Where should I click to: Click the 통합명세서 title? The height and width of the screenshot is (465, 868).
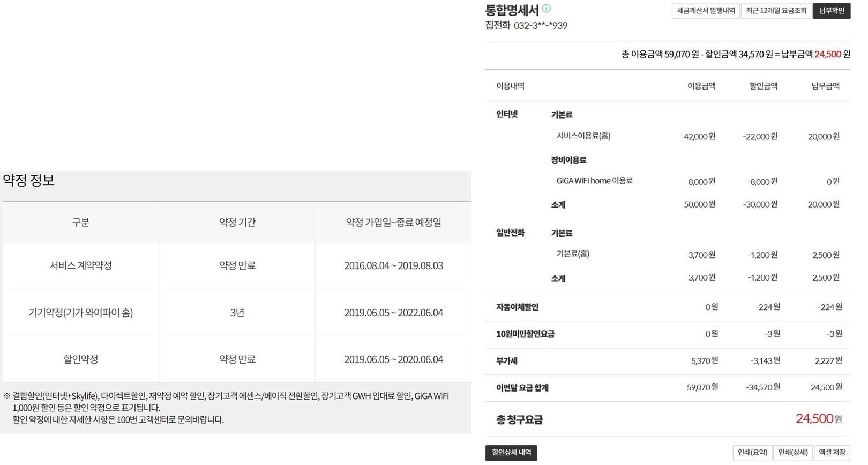pyautogui.click(x=512, y=10)
